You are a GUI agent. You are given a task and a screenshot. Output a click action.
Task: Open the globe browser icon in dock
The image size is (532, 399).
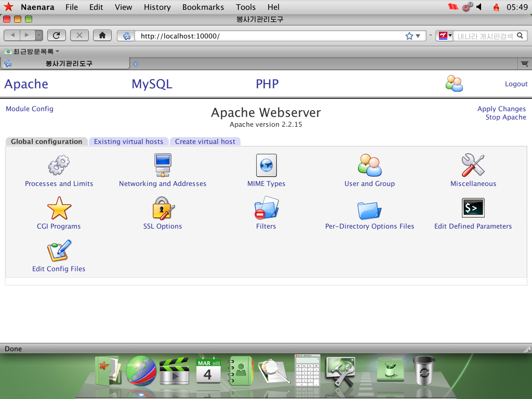click(141, 371)
